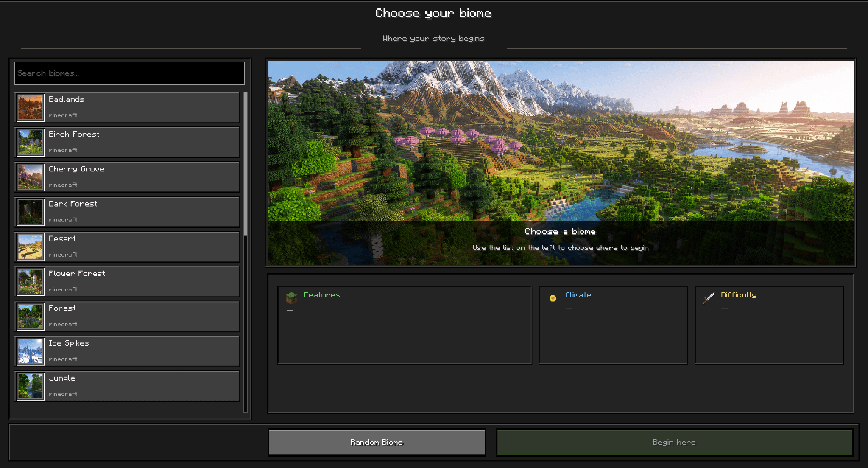Click the Climate label

coord(578,295)
